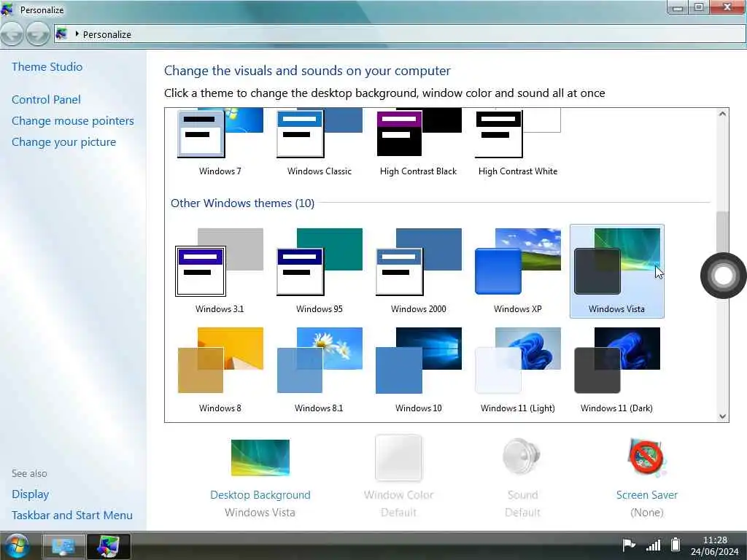Select the Windows Vista theme
Screen dimensions: 747x560
point(617,271)
